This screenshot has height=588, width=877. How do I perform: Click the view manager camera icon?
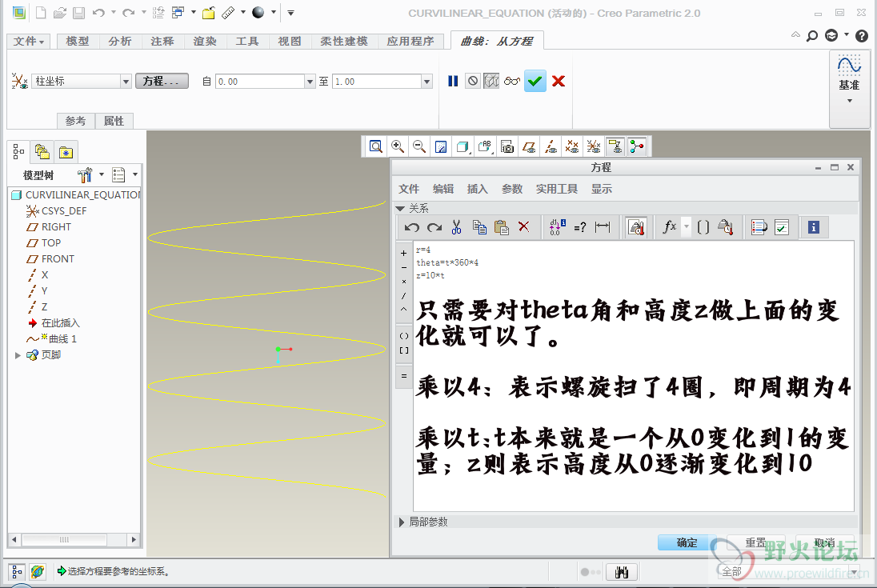click(507, 146)
